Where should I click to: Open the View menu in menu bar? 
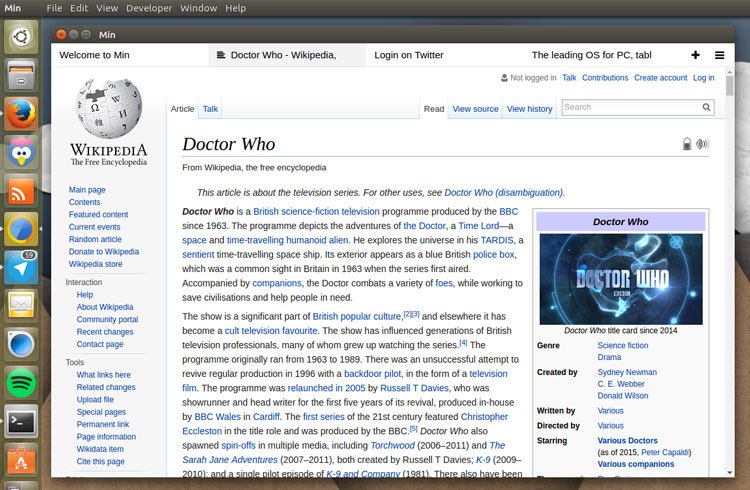(x=106, y=8)
